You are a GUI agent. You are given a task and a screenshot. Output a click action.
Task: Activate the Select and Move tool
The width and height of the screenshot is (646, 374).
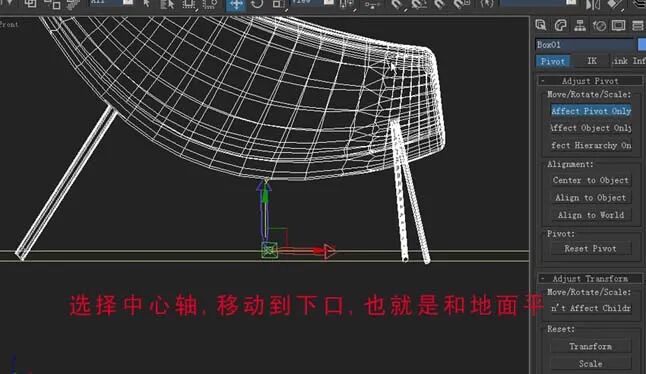tap(236, 5)
